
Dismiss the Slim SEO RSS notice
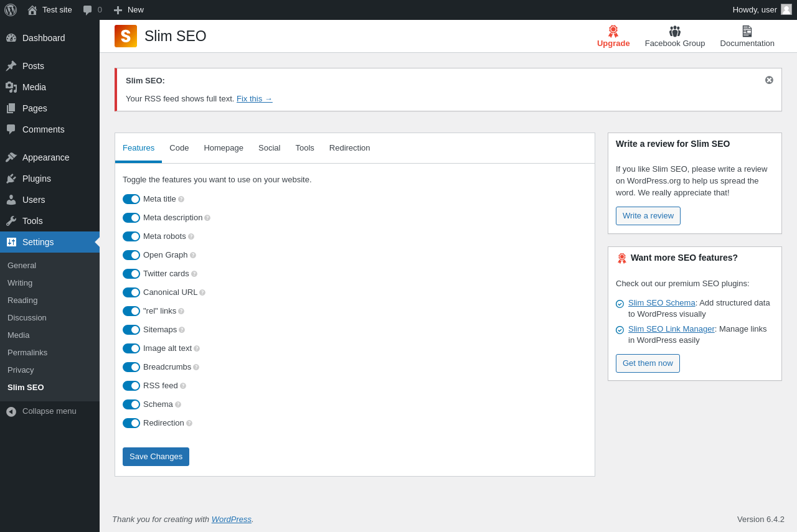pos(769,80)
